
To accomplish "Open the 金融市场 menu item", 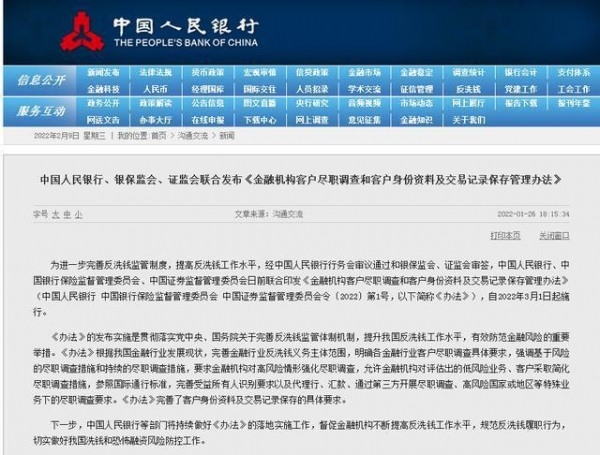I will (364, 73).
